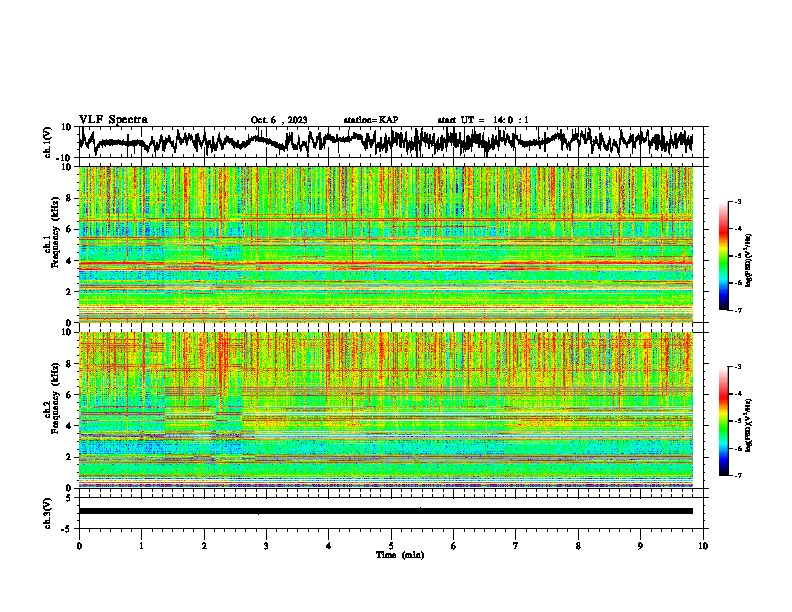Click the ch.1 "Frequency (kHz)" axis label
The height and width of the screenshot is (612, 792).
pos(55,233)
